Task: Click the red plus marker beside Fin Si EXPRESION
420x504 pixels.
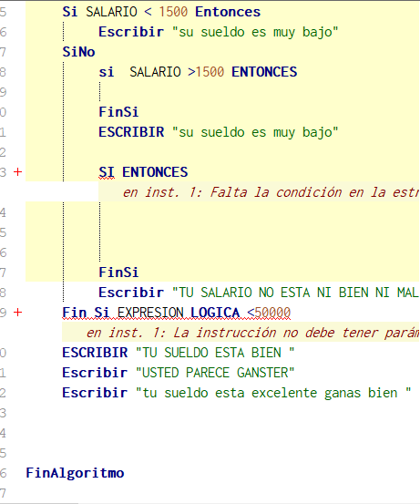Action: [18, 312]
